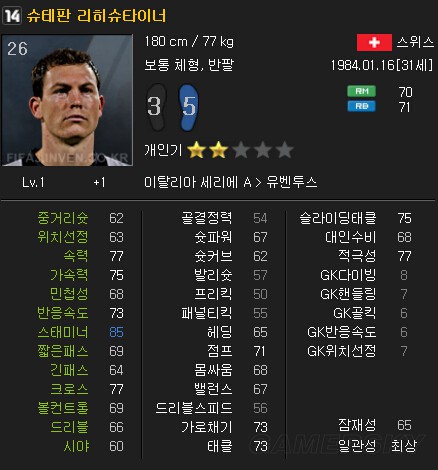Click the 슬라이딩태클 stat row
The height and width of the screenshot is (470, 438).
[x=355, y=218]
